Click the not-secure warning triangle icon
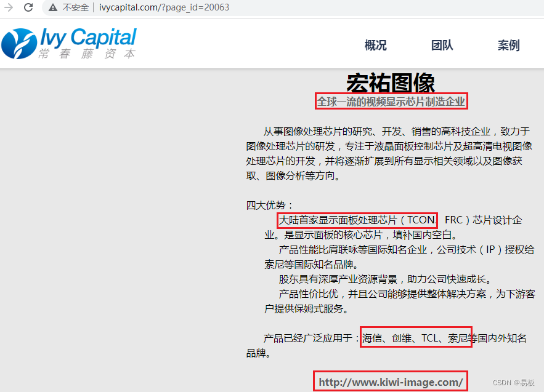The width and height of the screenshot is (544, 392). pos(53,7)
